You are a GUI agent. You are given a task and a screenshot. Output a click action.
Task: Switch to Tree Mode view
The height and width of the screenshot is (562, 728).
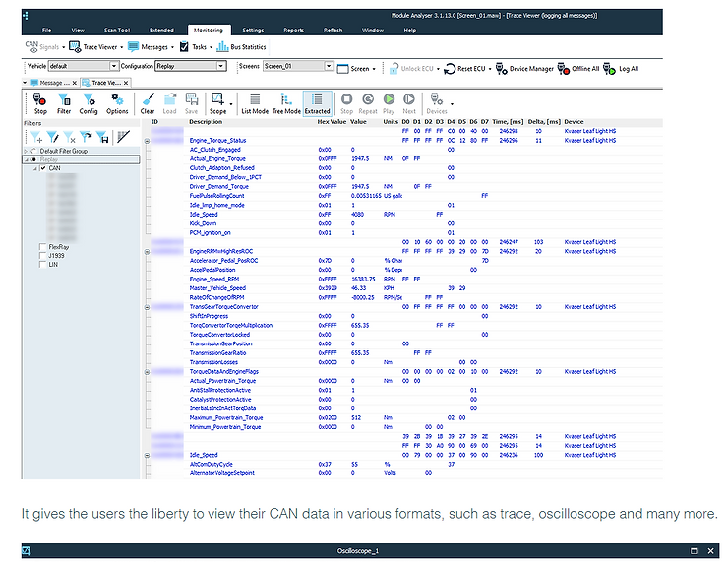286,103
